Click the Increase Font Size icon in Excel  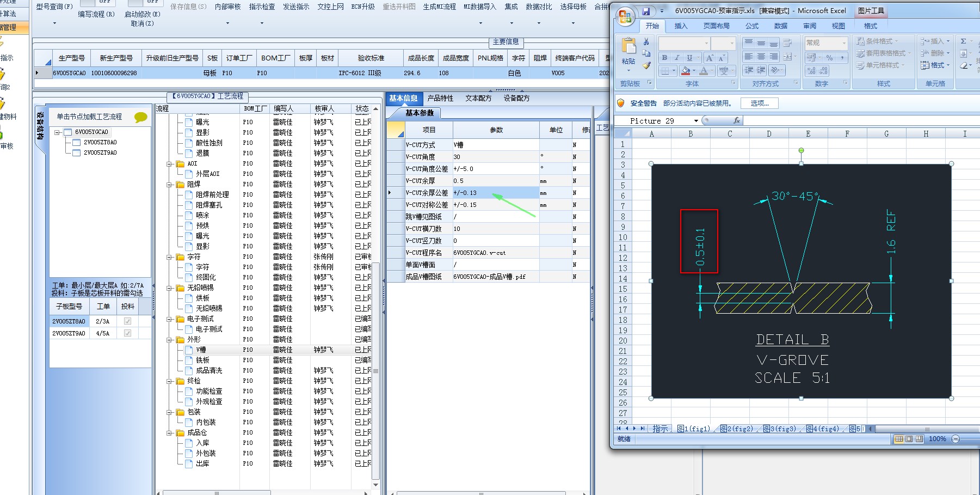pyautogui.click(x=710, y=58)
